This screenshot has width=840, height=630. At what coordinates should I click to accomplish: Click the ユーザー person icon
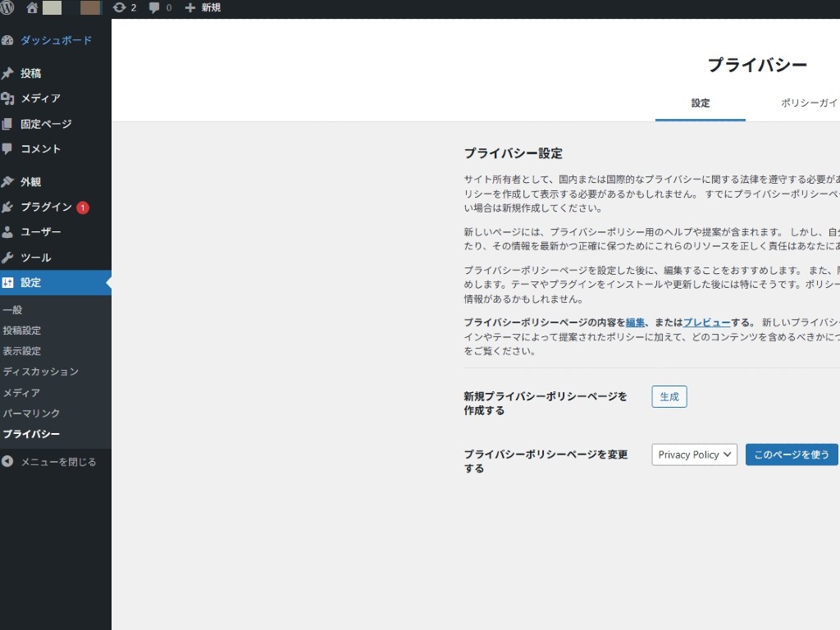(7, 232)
